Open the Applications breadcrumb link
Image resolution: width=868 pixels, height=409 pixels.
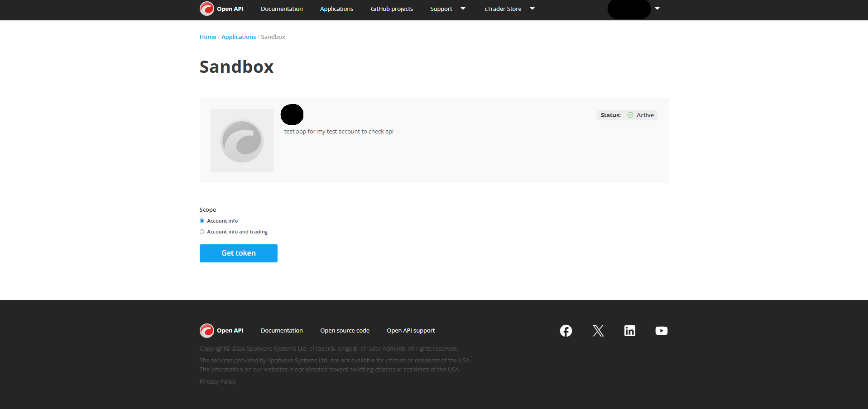point(239,37)
